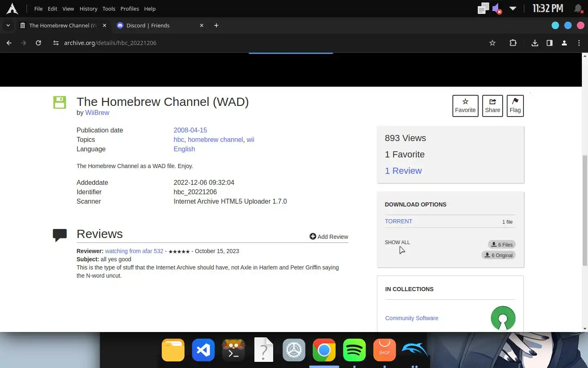Reload the current page

click(x=38, y=43)
